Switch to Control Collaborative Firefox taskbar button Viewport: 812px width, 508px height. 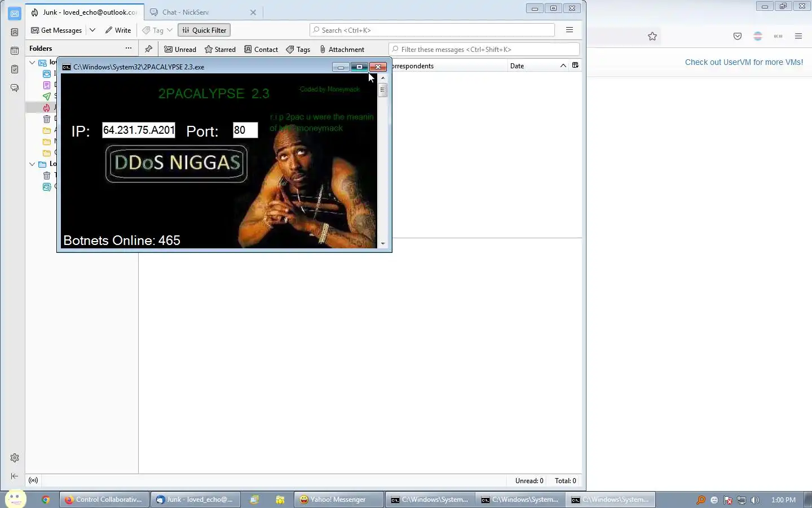tap(105, 500)
